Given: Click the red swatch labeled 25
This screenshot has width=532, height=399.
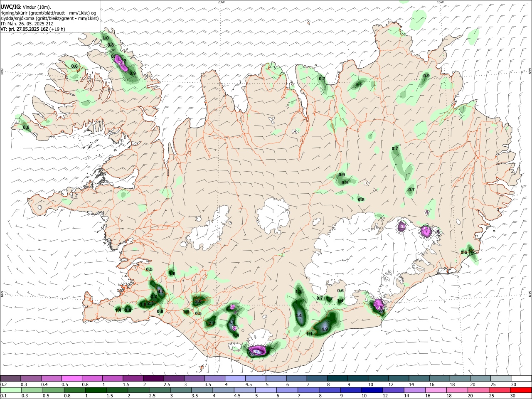Looking at the screenshot, I should click(x=499, y=390).
